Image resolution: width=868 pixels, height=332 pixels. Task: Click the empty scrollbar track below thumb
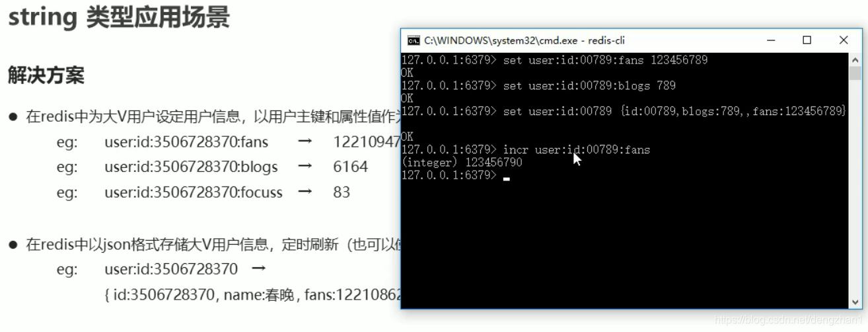pyautogui.click(x=855, y=188)
